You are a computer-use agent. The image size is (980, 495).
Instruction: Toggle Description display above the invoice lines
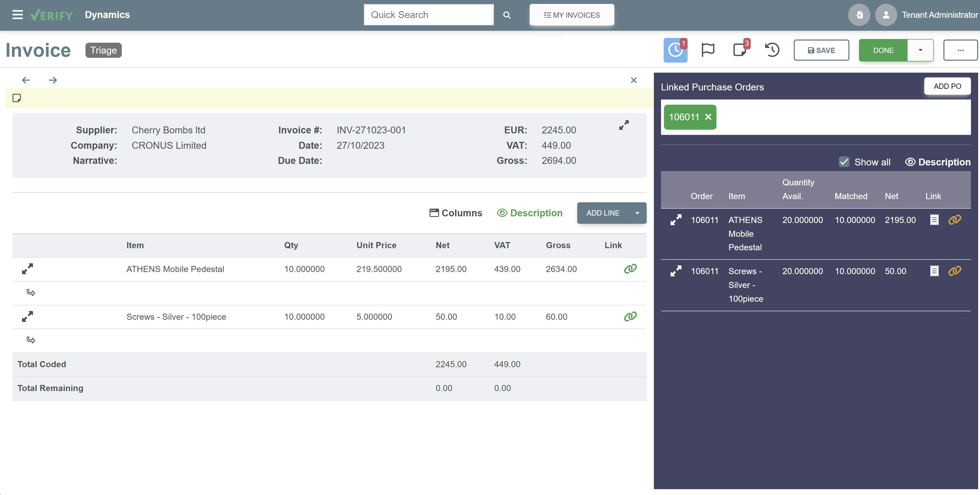[530, 213]
